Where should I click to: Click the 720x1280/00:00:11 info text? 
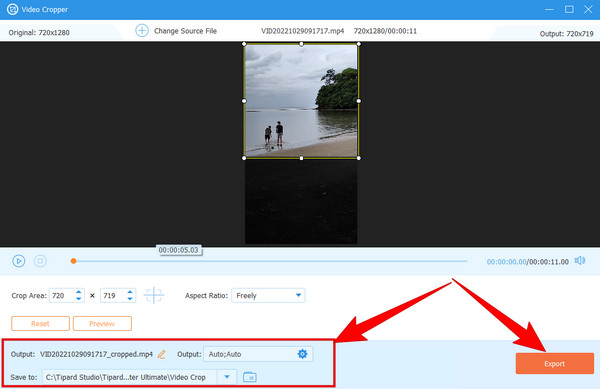click(x=385, y=31)
